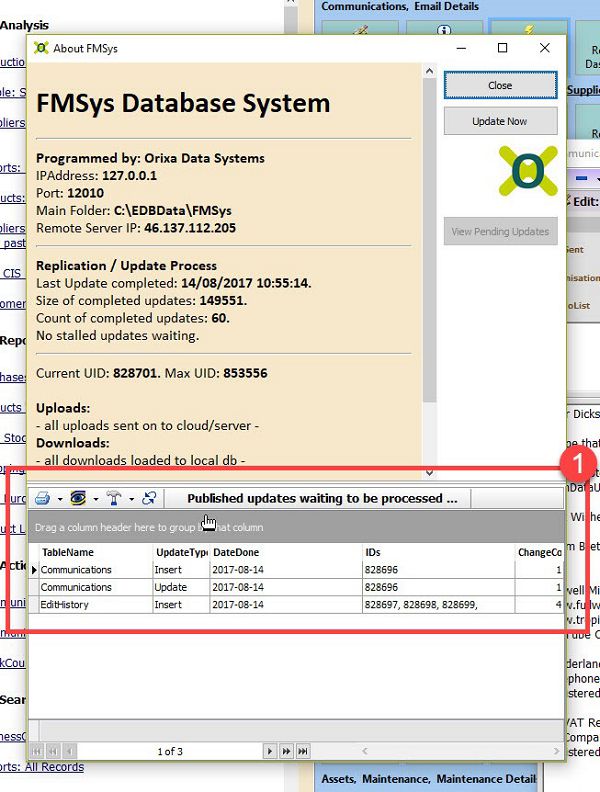
Task: Click the eye view icon in toolbar
Action: (78, 498)
